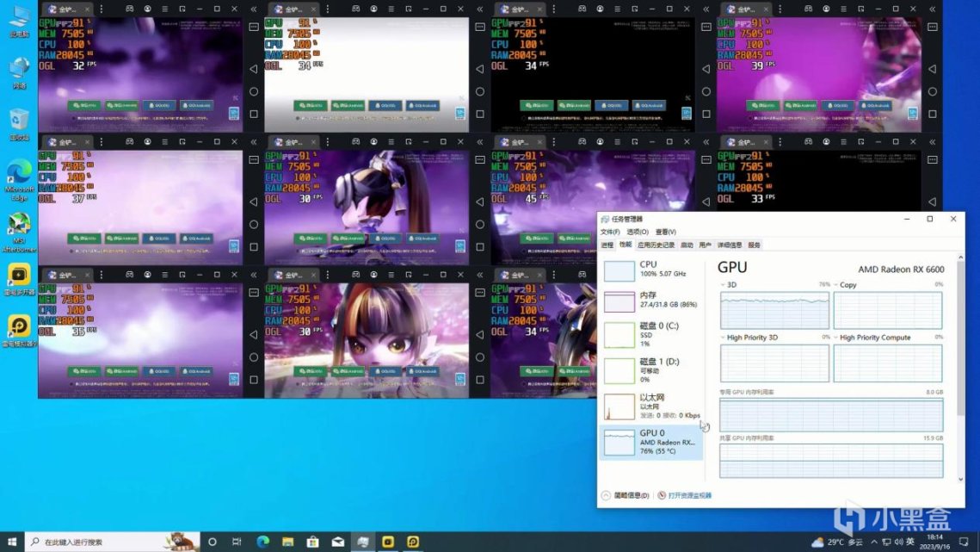Open hamburger menu in the 33 FPS emulator
The height and width of the screenshot is (552, 980).
[844, 142]
